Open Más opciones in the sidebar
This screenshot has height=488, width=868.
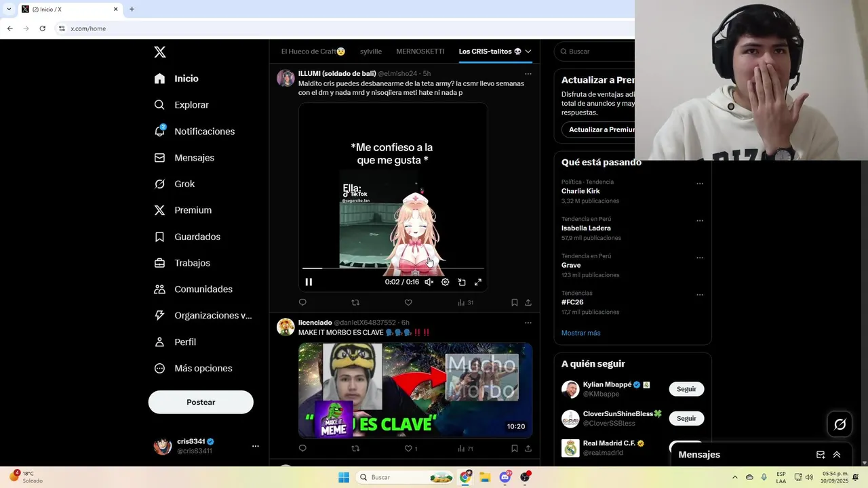193,368
